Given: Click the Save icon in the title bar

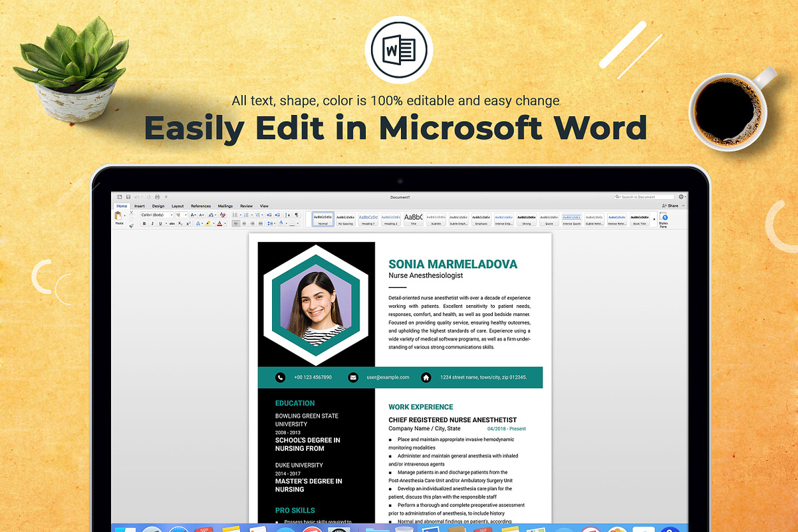Looking at the screenshot, I should 128,197.
